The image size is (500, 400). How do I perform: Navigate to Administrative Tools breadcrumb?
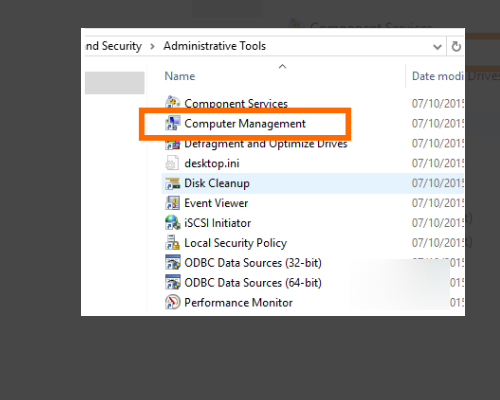click(x=215, y=46)
